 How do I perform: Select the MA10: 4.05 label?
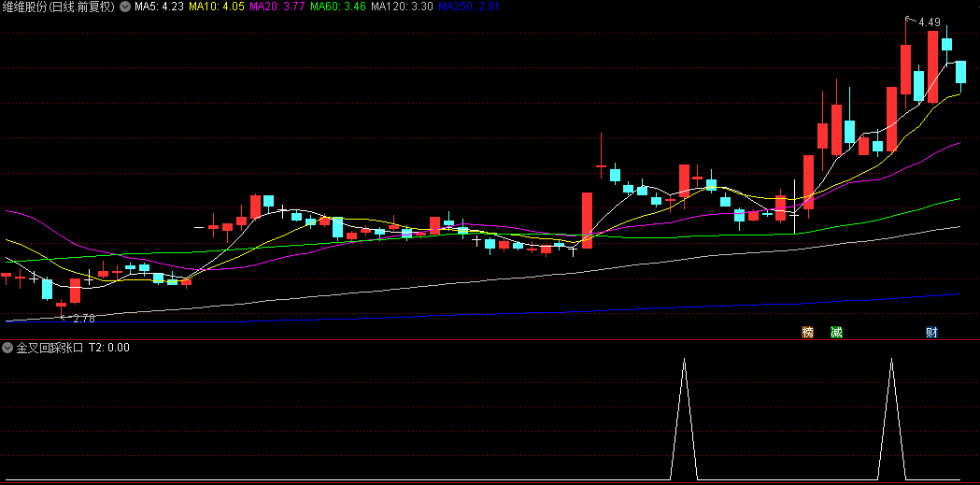point(216,7)
